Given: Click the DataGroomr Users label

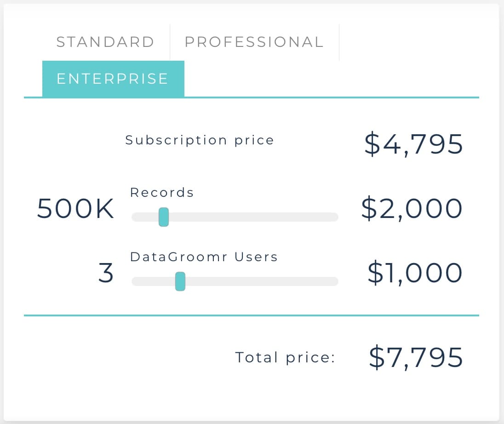Looking at the screenshot, I should click(x=204, y=257).
